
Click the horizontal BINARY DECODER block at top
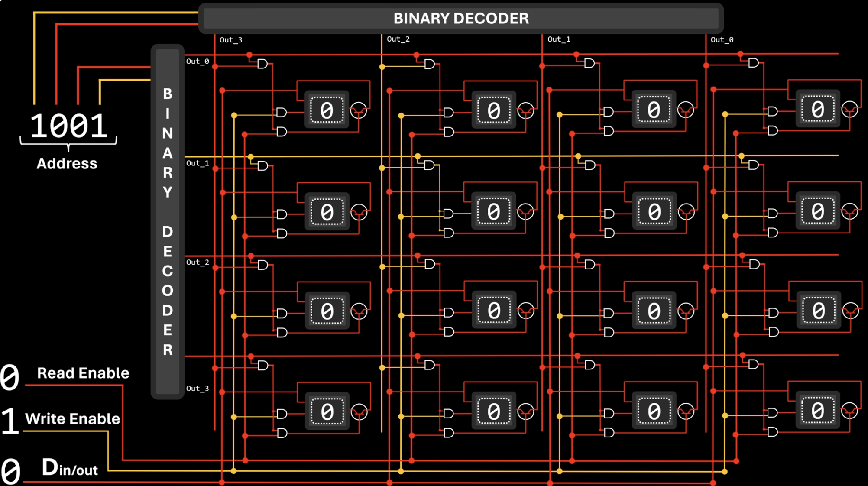[x=461, y=18]
